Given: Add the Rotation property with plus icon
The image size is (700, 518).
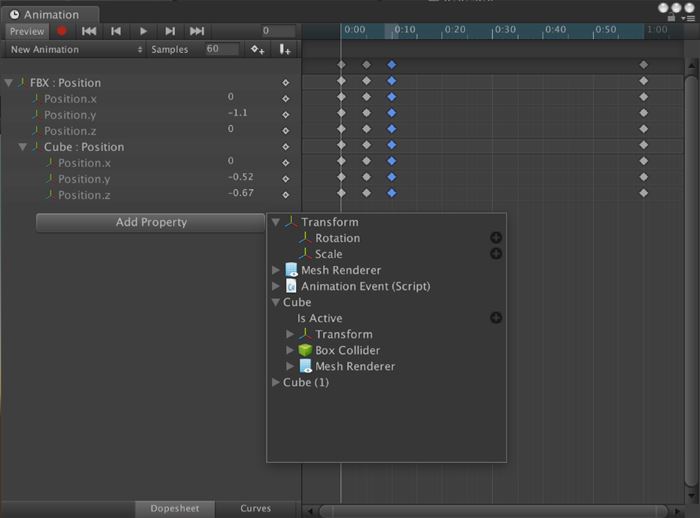Looking at the screenshot, I should coord(496,238).
